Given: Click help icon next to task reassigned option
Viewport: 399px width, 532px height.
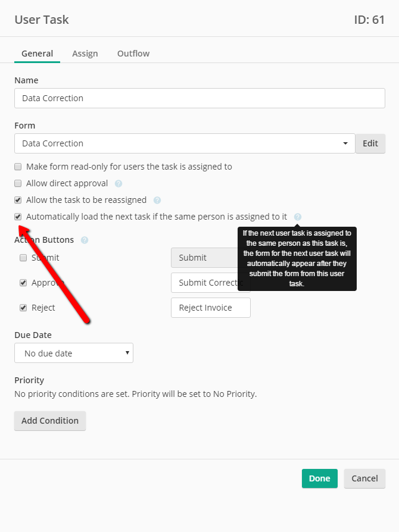Looking at the screenshot, I should click(157, 200).
